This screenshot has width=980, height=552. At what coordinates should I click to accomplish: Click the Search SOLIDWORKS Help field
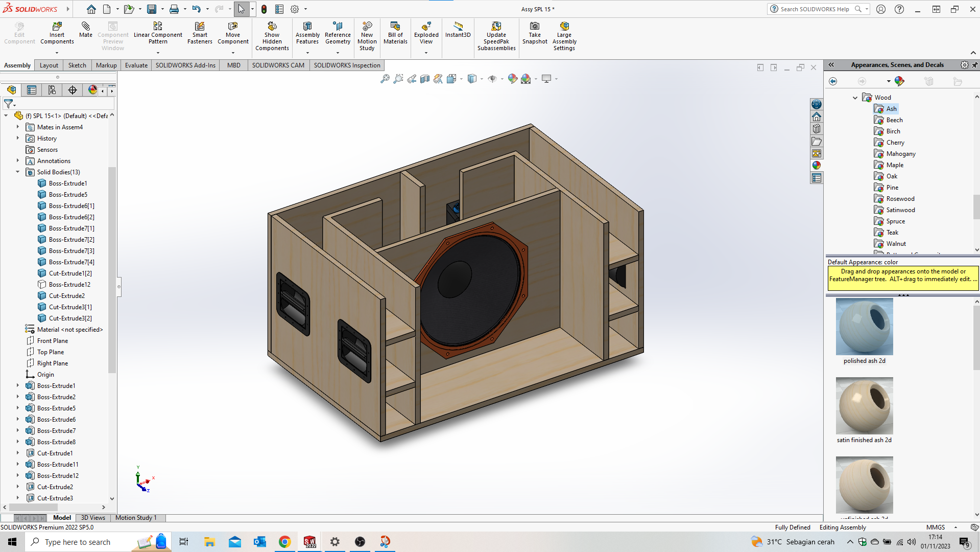click(x=815, y=9)
